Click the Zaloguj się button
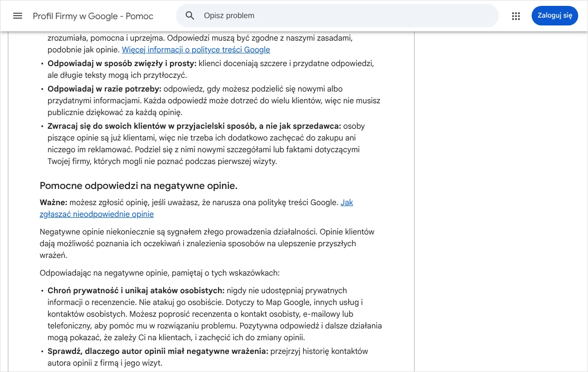The height and width of the screenshot is (372, 588). pyautogui.click(x=555, y=16)
